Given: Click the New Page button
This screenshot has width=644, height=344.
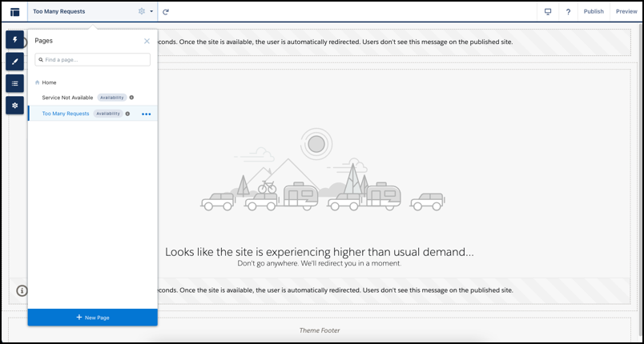Looking at the screenshot, I should (92, 318).
